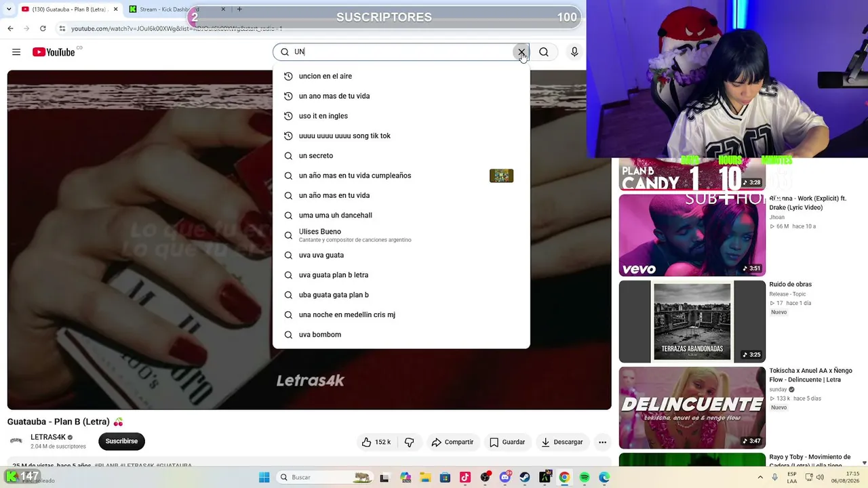Subscribe with the Suscribirse button
This screenshot has height=488, width=868.
point(121,441)
